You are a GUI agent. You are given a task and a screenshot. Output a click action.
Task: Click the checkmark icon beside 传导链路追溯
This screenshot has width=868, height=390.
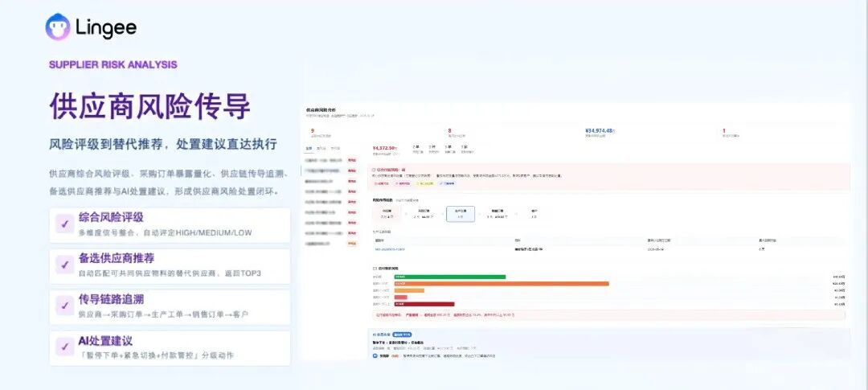point(65,306)
